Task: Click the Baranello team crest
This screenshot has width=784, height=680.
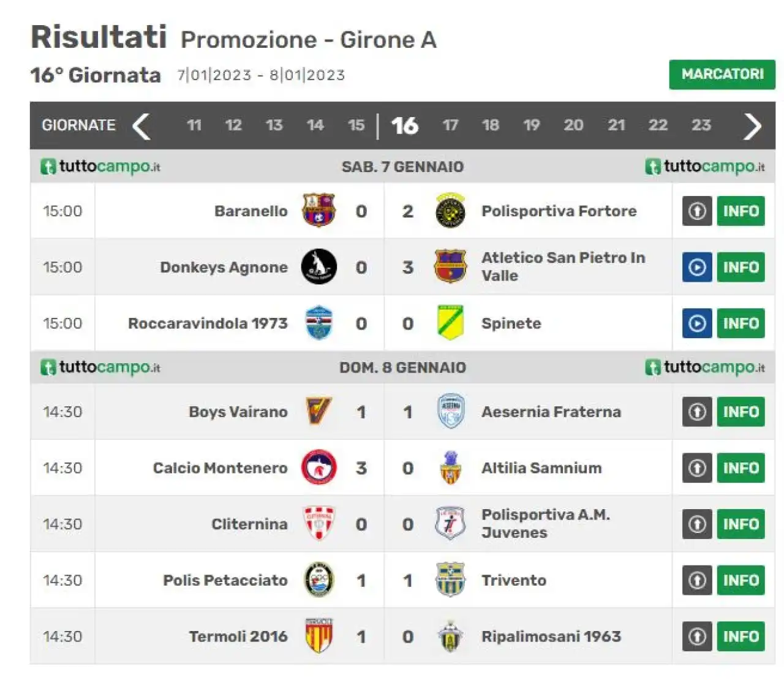Action: (318, 211)
